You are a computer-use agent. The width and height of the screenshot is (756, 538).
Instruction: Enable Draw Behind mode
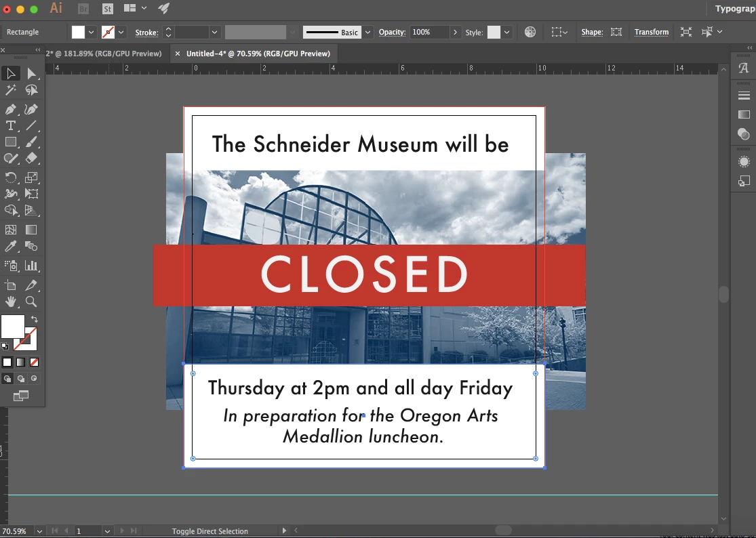(21, 379)
